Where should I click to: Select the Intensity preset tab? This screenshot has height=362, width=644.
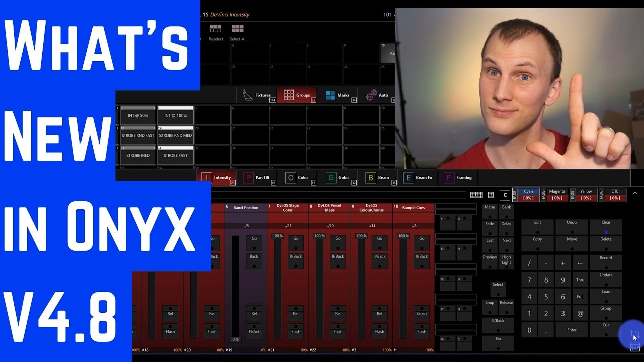coord(216,177)
